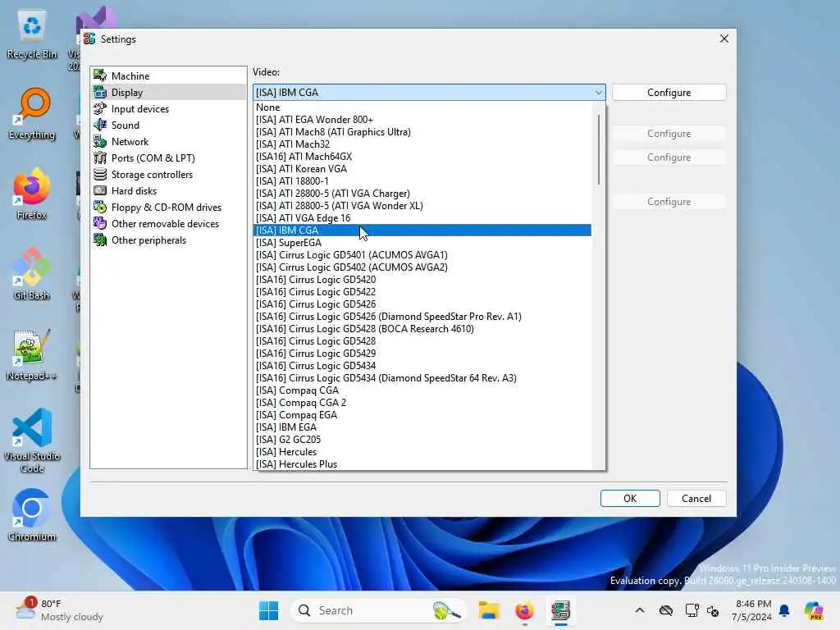This screenshot has height=630, width=840.
Task: Click the Ports (COM & LPT) icon
Action: 100,158
